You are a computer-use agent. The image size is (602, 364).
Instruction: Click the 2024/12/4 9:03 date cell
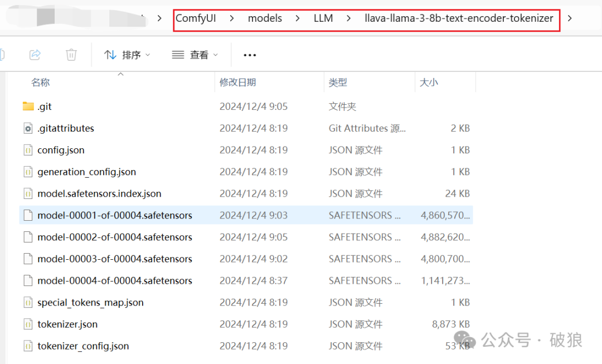click(254, 215)
